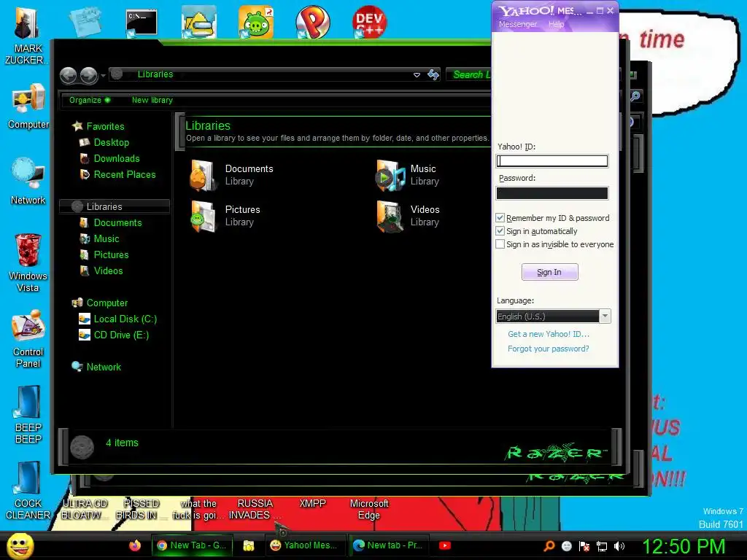The height and width of the screenshot is (560, 747).
Task: Switch to Yahoo! Messenger taskbar button
Action: tap(305, 545)
